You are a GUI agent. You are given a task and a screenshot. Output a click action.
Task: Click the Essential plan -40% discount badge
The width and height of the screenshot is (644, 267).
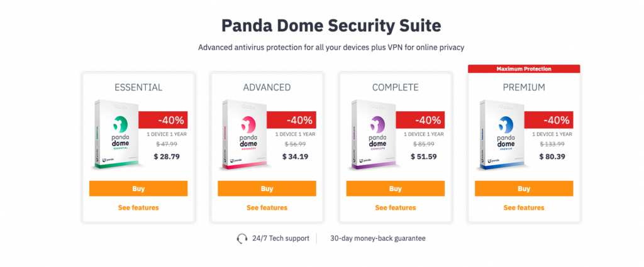163,120
